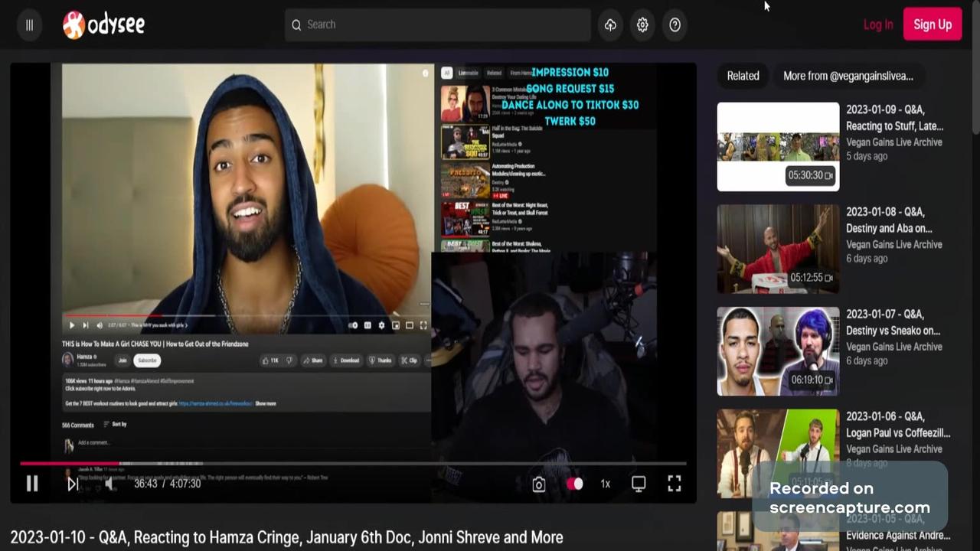Open the settings gear menu
Image resolution: width=980 pixels, height=551 pixels.
pos(642,24)
